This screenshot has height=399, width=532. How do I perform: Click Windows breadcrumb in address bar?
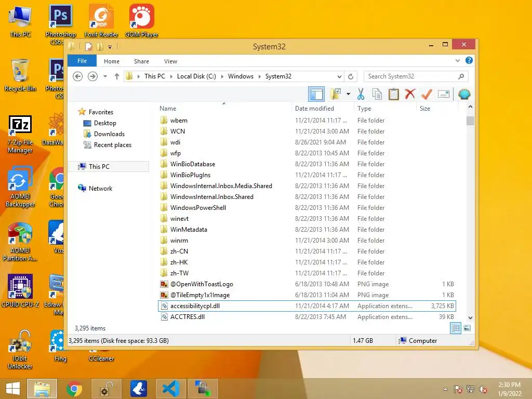click(x=241, y=76)
